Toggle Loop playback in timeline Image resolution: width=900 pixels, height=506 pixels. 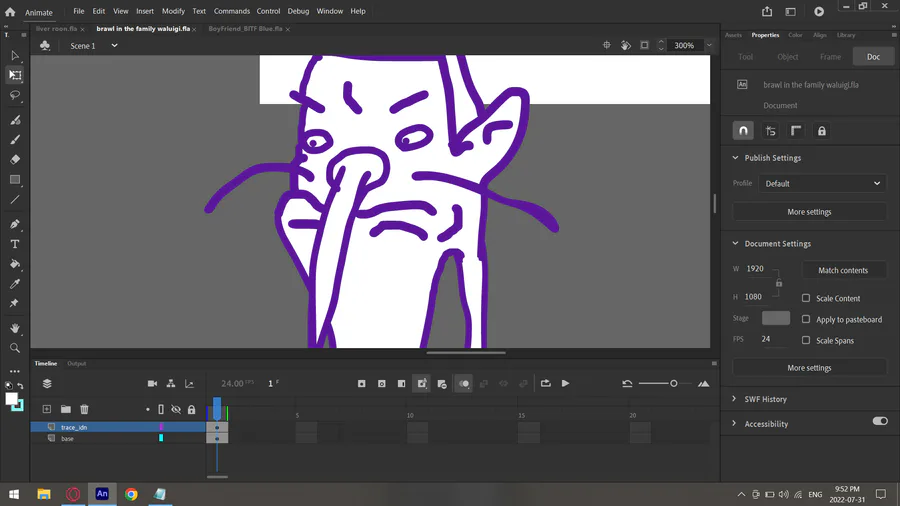click(546, 383)
